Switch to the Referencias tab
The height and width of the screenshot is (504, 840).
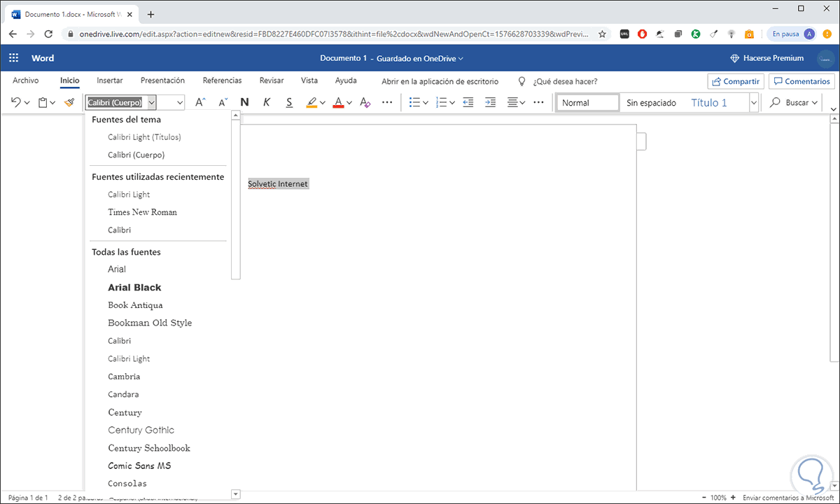(222, 80)
